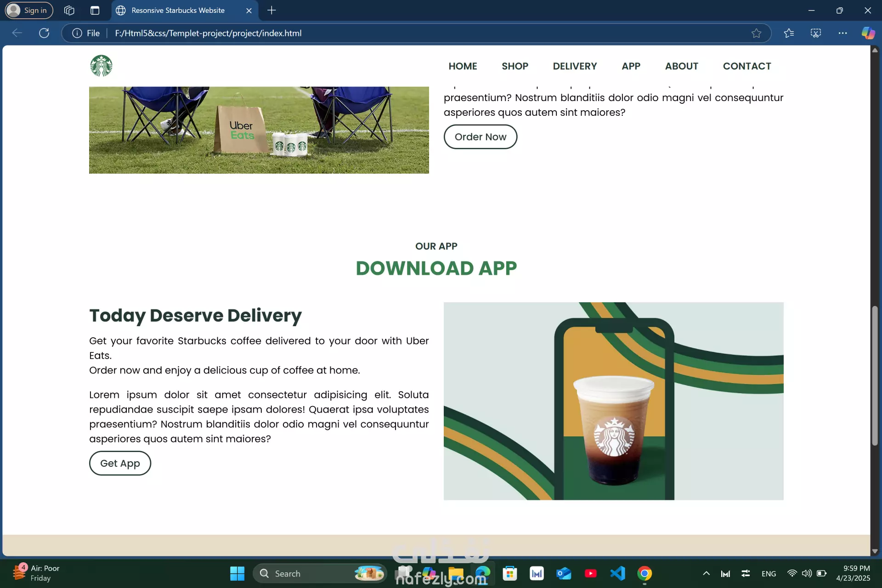Click the Get App button

click(120, 463)
